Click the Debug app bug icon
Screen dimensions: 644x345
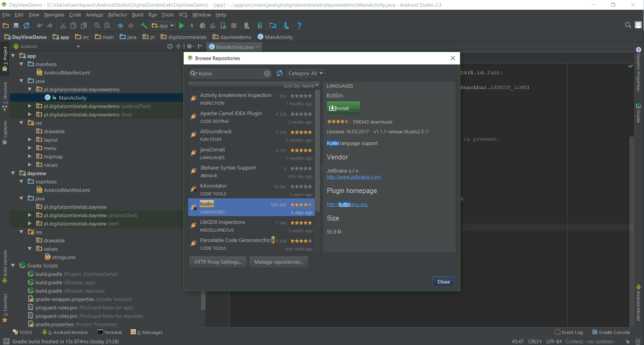(x=202, y=26)
